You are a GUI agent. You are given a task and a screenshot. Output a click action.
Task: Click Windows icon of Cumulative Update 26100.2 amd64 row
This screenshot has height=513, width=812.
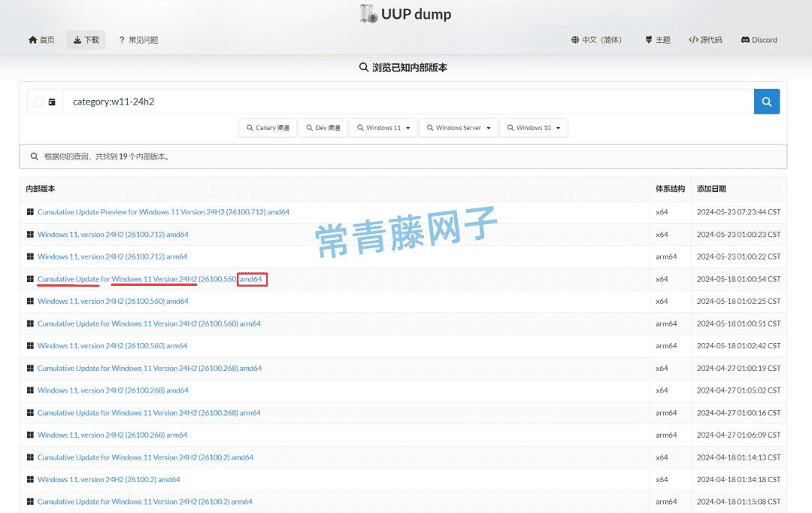pos(30,457)
